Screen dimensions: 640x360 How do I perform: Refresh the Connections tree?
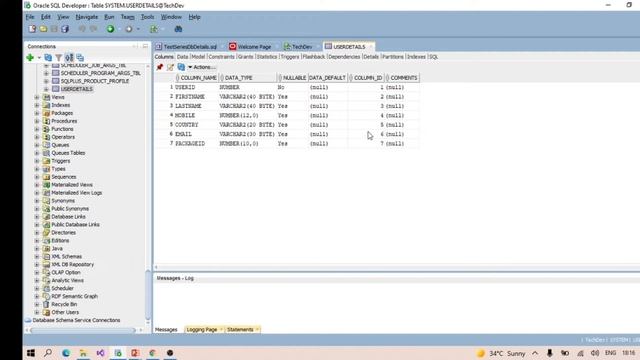48,58
